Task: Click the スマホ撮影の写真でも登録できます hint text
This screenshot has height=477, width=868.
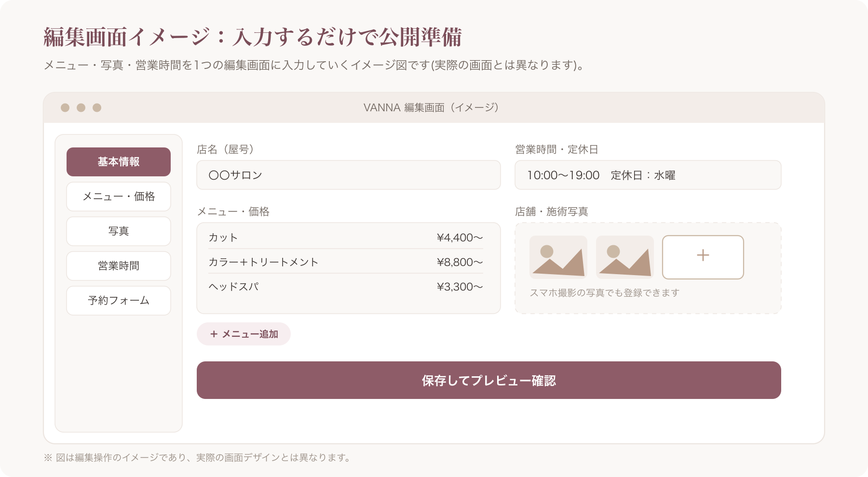Action: point(605,293)
